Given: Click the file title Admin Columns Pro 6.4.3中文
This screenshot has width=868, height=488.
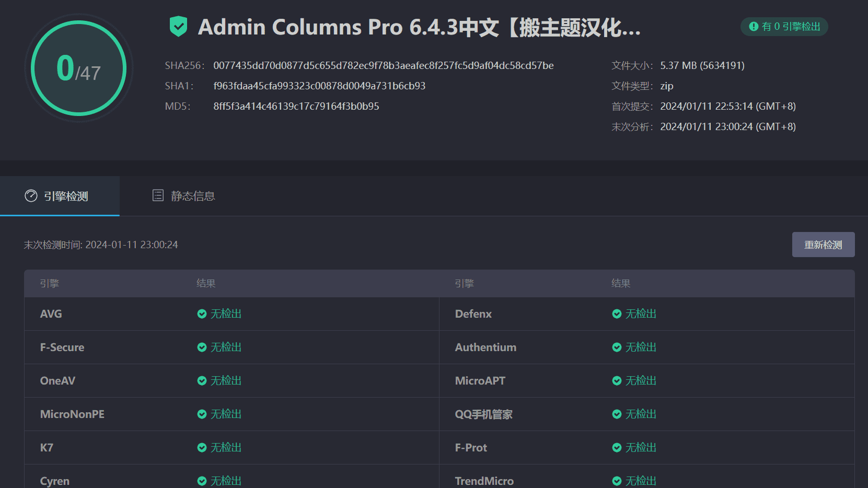Looking at the screenshot, I should pyautogui.click(x=419, y=27).
